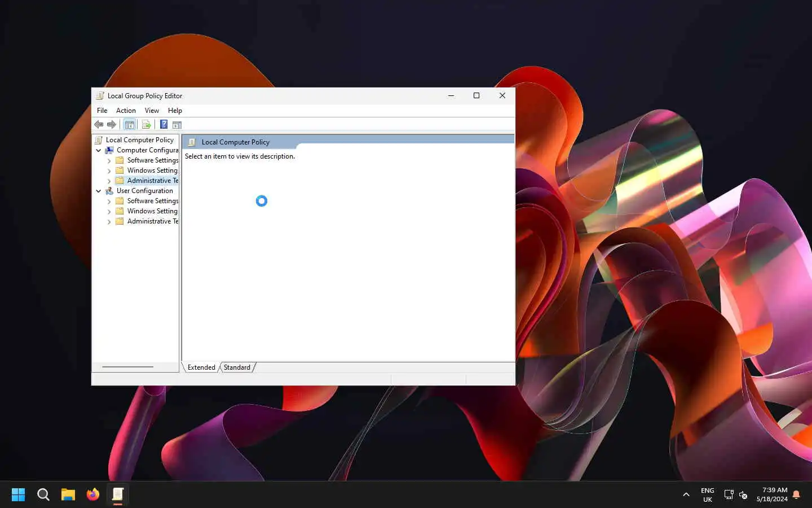Screen dimensions: 812x508
Task: Expand Windows Settings under Computer Configuration
Action: (x=109, y=171)
